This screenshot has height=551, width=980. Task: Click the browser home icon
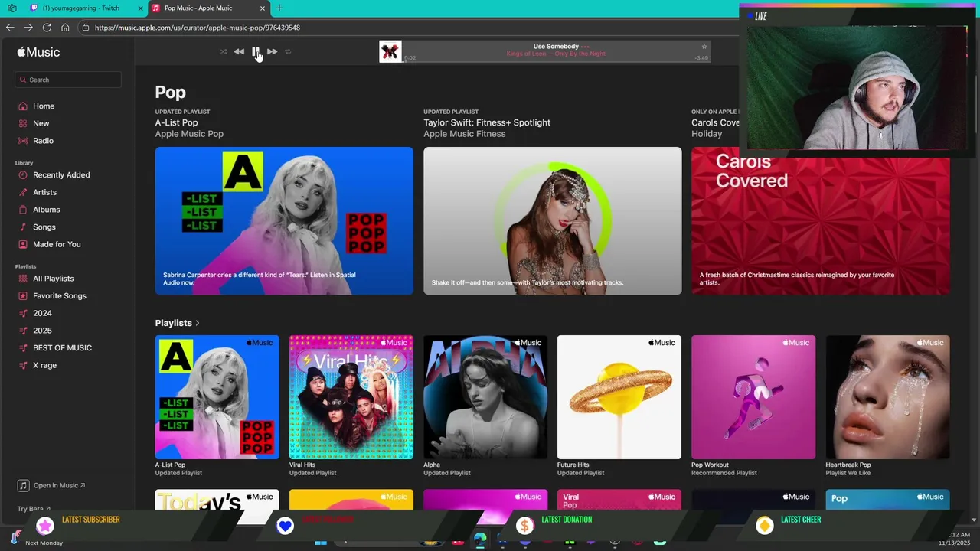[x=65, y=28]
